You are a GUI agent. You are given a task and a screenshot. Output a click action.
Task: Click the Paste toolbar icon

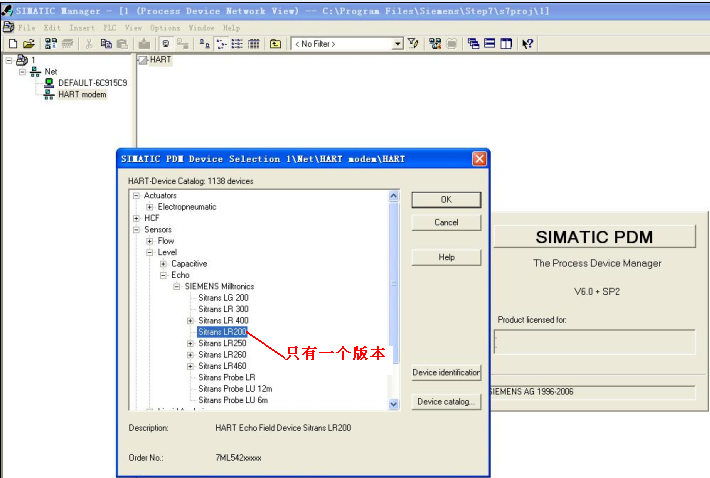click(122, 43)
